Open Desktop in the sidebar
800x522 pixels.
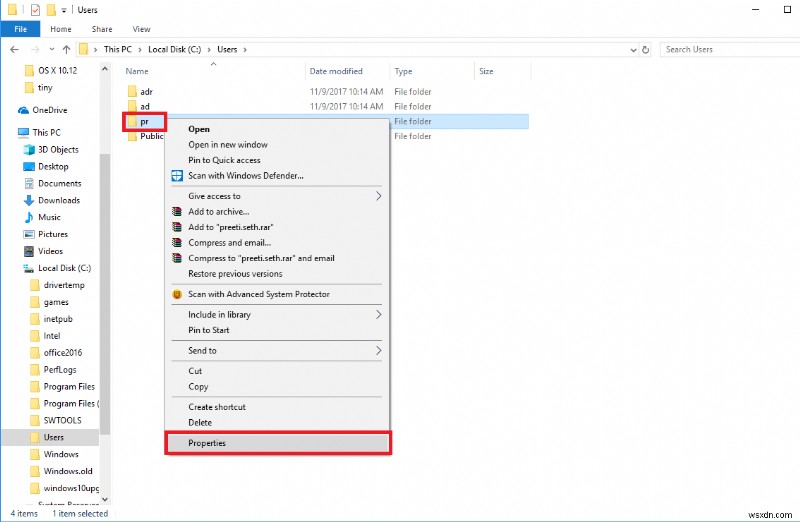click(x=53, y=166)
